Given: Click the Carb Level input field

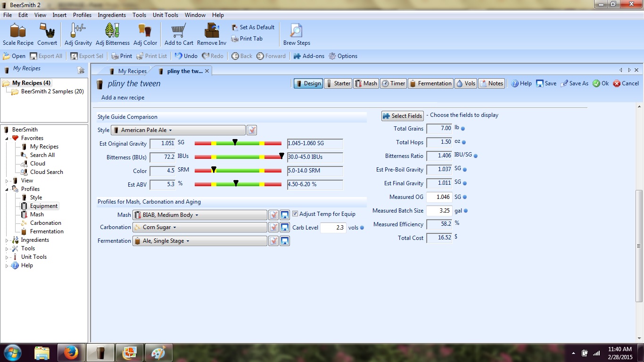Looking at the screenshot, I should point(333,228).
